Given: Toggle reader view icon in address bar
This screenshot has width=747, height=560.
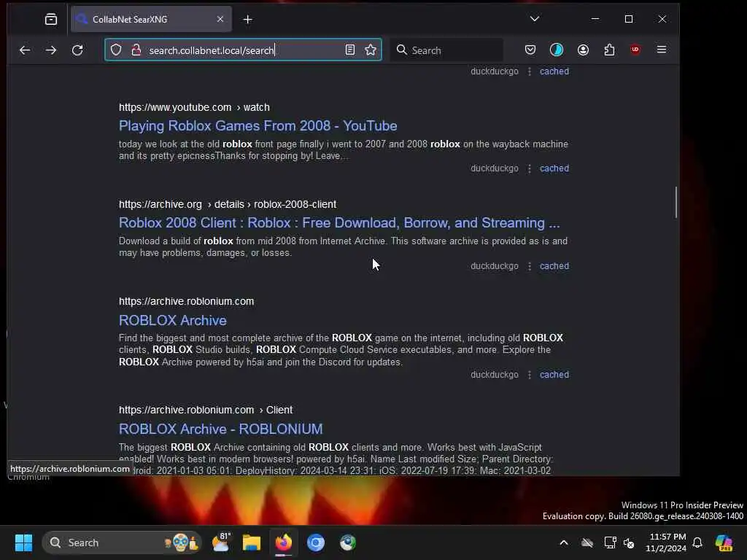Looking at the screenshot, I should [x=349, y=50].
